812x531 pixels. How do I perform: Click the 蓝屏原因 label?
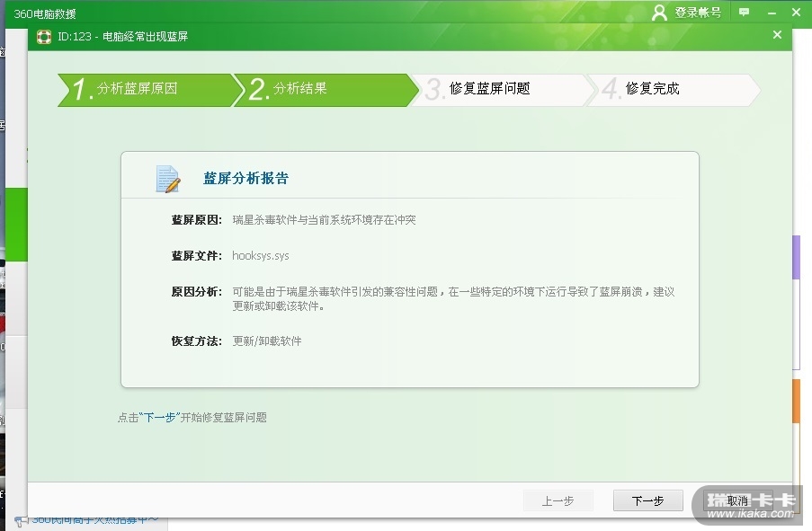pyautogui.click(x=197, y=220)
